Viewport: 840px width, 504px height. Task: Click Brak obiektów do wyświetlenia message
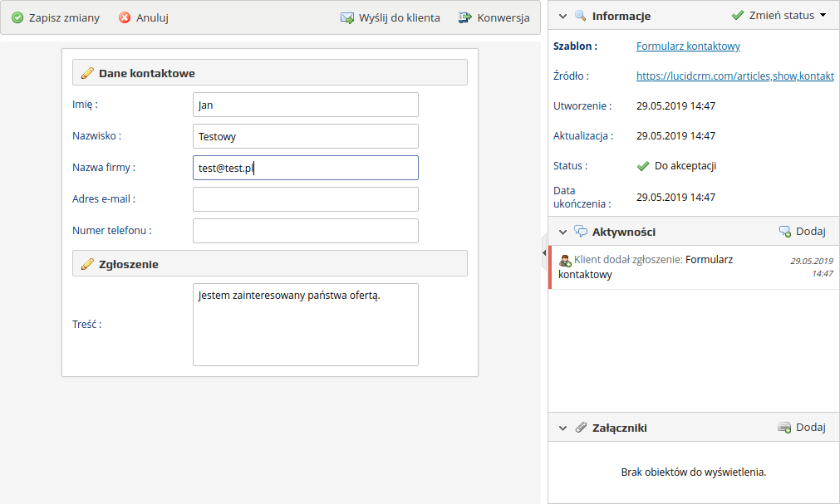(x=694, y=472)
